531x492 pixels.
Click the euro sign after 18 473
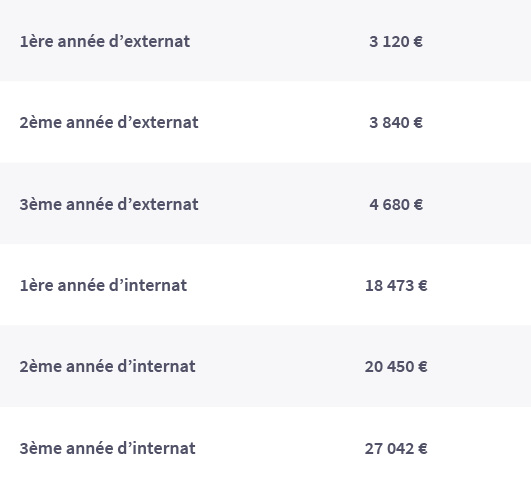[423, 285]
